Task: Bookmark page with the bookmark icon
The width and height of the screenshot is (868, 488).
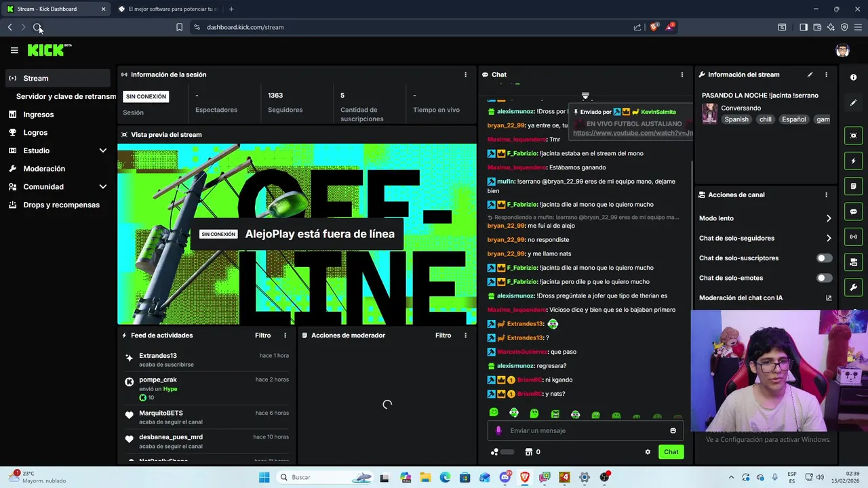Action: pyautogui.click(x=179, y=27)
